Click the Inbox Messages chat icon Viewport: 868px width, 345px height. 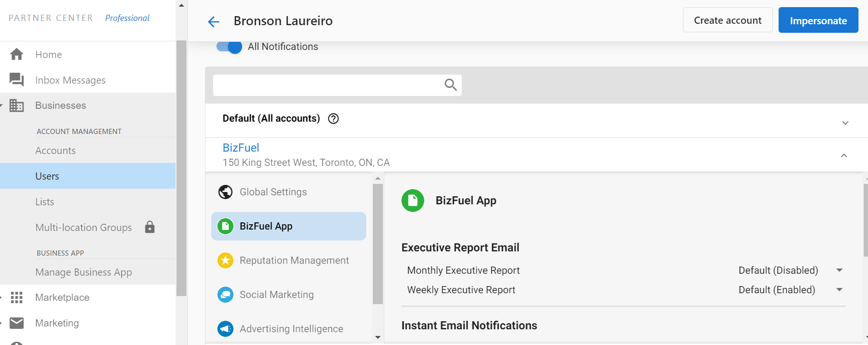(x=17, y=80)
